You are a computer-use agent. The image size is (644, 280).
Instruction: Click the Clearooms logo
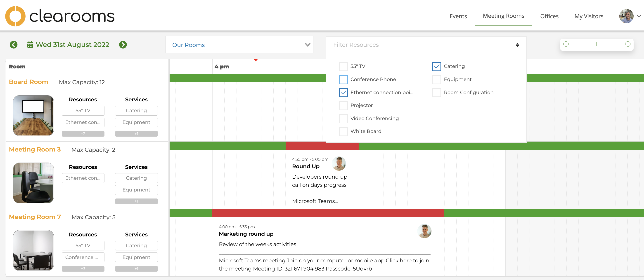click(x=60, y=16)
